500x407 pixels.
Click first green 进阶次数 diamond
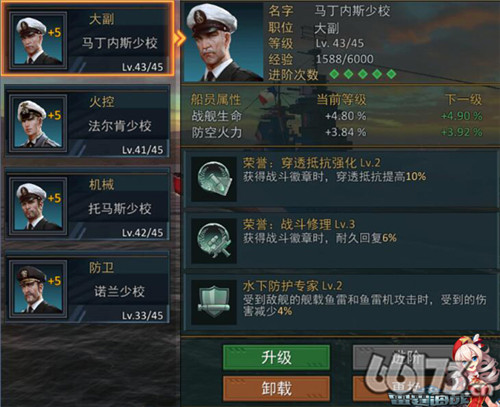pyautogui.click(x=334, y=74)
